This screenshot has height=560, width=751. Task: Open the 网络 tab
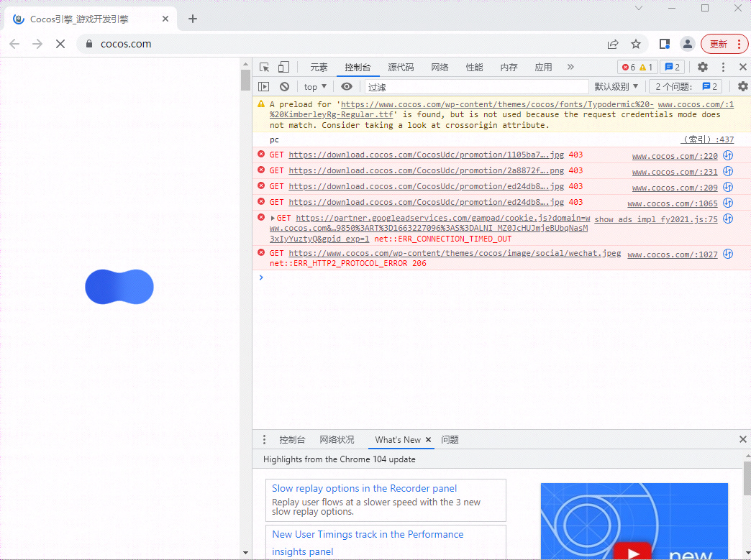coord(440,68)
